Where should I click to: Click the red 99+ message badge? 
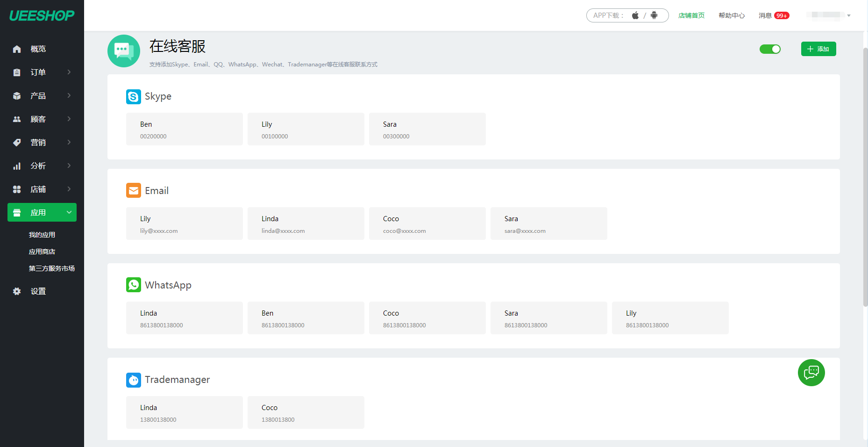point(782,15)
